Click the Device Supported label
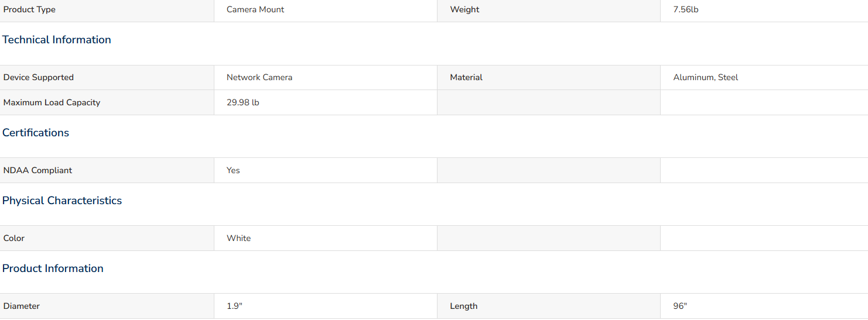Viewport: 868px width, 320px height. [x=39, y=78]
